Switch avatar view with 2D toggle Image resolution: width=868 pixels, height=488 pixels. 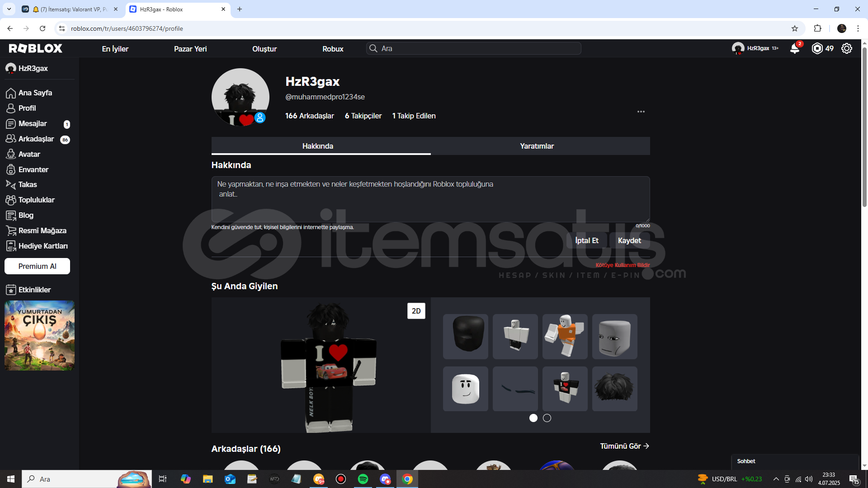coord(416,311)
